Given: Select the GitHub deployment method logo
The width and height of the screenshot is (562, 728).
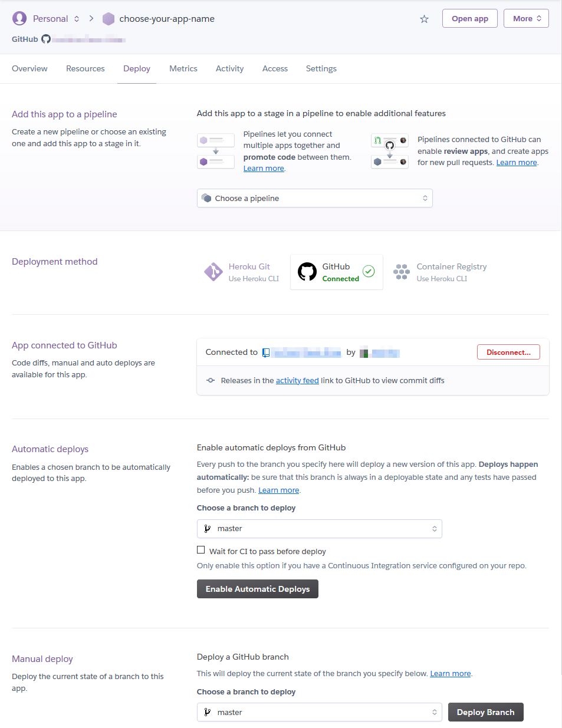Looking at the screenshot, I should point(307,272).
